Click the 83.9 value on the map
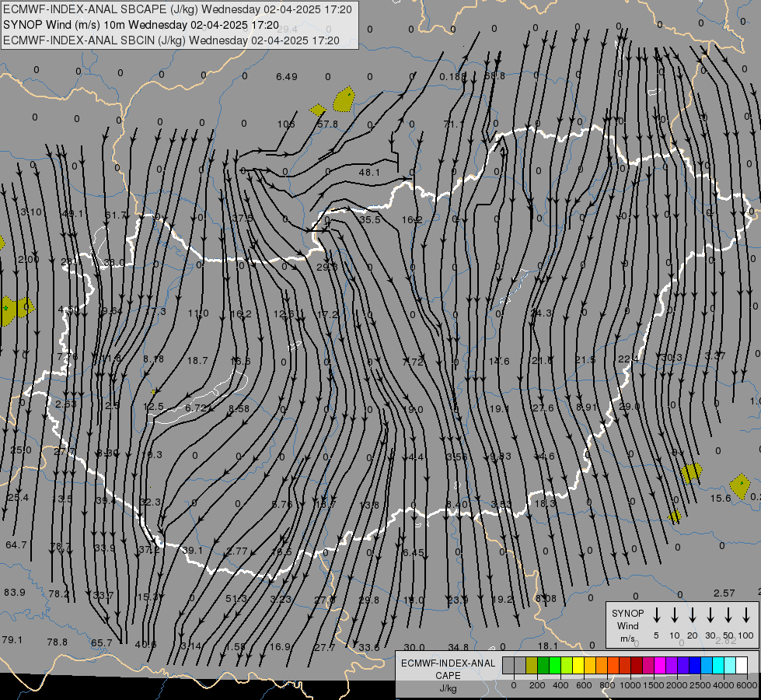 point(15,592)
